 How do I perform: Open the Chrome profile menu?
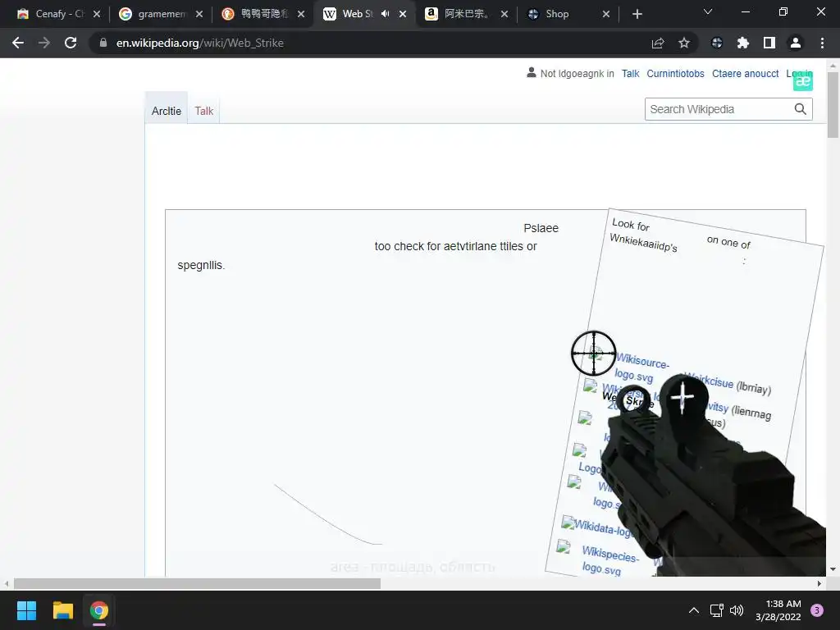(796, 43)
